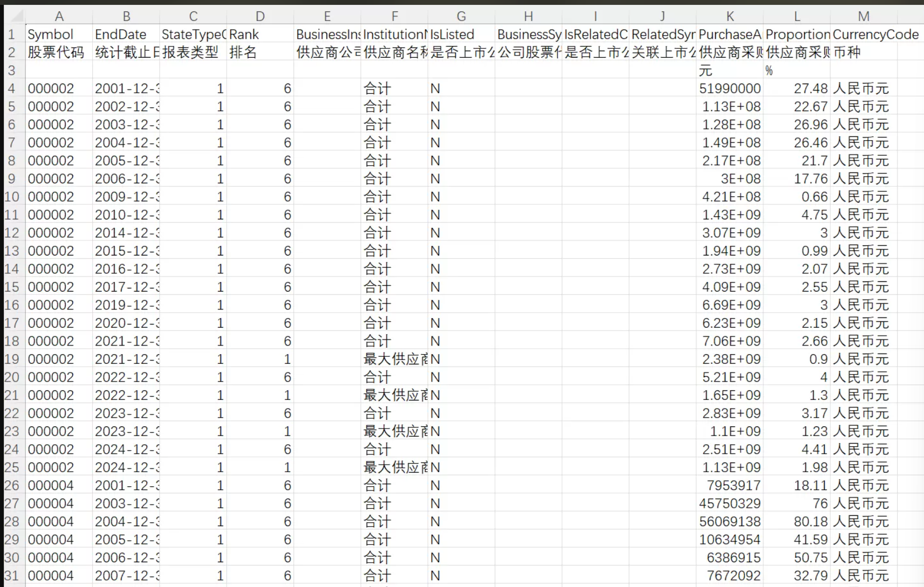Select '最大供应商' cell in row 25
Screen dimensions: 924x587
[x=394, y=467]
